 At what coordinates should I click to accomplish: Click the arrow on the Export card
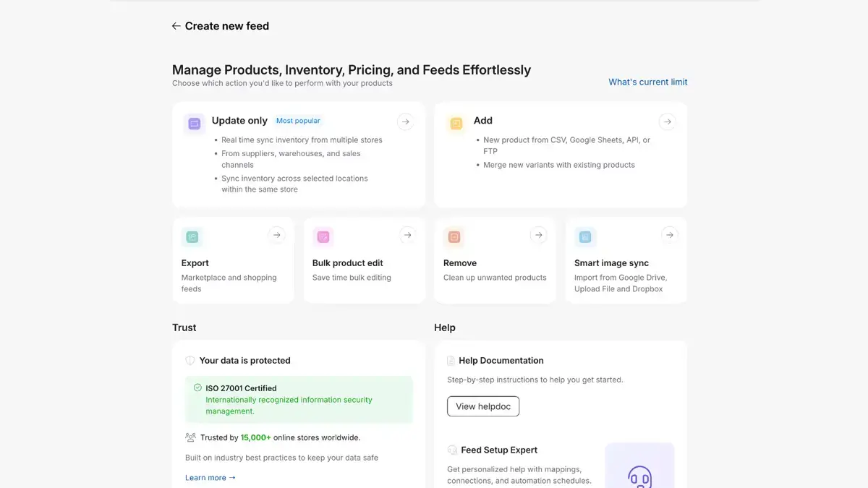tap(276, 235)
